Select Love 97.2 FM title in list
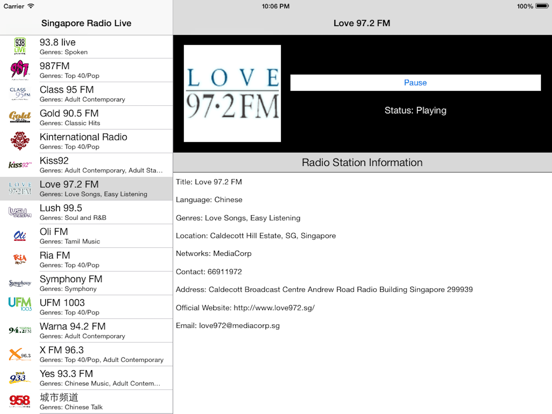 point(69,184)
